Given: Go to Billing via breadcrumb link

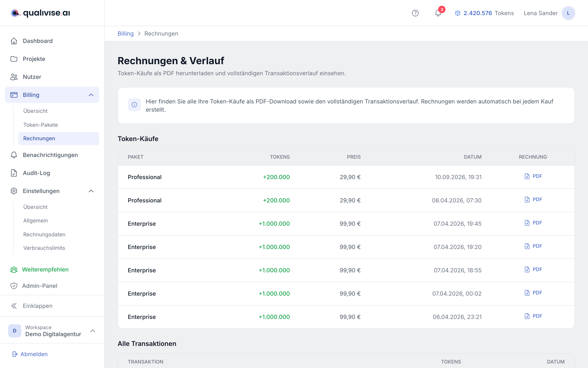Looking at the screenshot, I should (x=126, y=34).
